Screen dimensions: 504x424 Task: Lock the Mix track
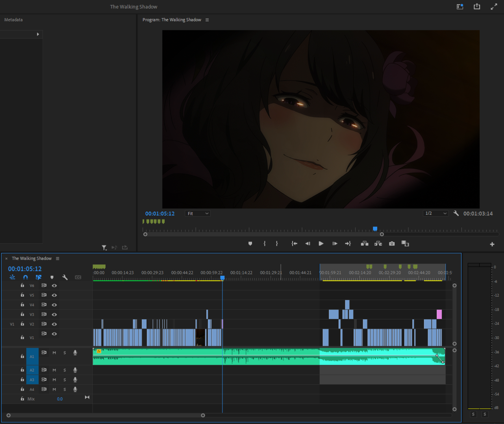click(x=22, y=398)
